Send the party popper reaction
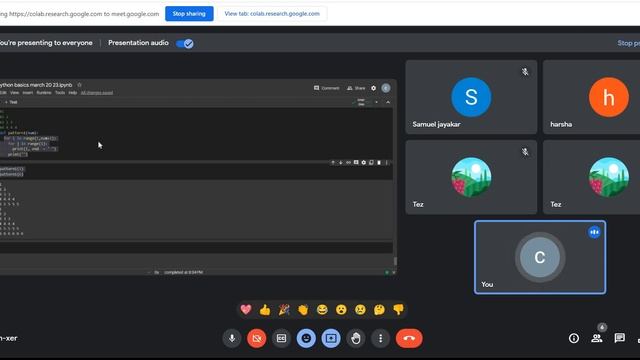 coord(284,310)
